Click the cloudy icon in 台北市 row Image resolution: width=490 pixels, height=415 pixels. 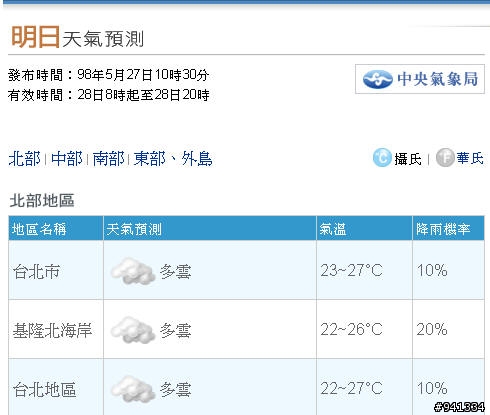coord(133,270)
